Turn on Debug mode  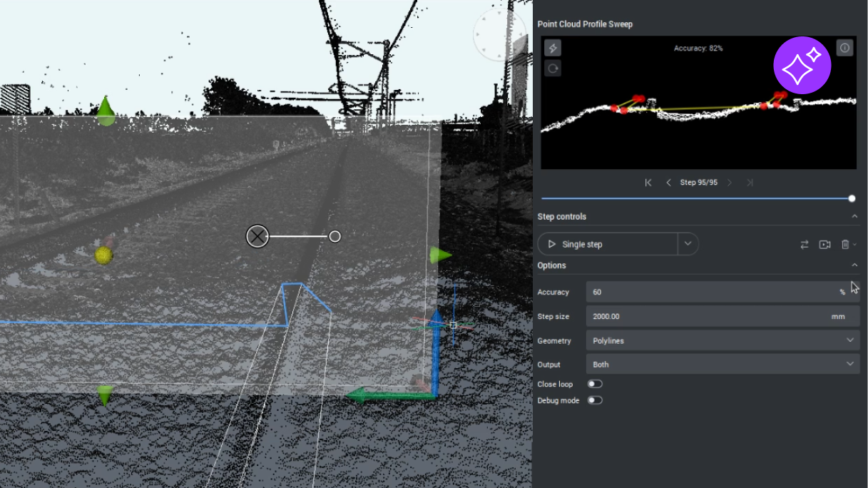pyautogui.click(x=595, y=400)
